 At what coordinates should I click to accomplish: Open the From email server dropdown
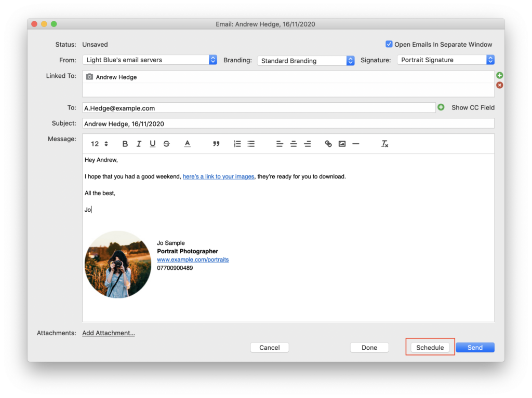[x=212, y=59]
